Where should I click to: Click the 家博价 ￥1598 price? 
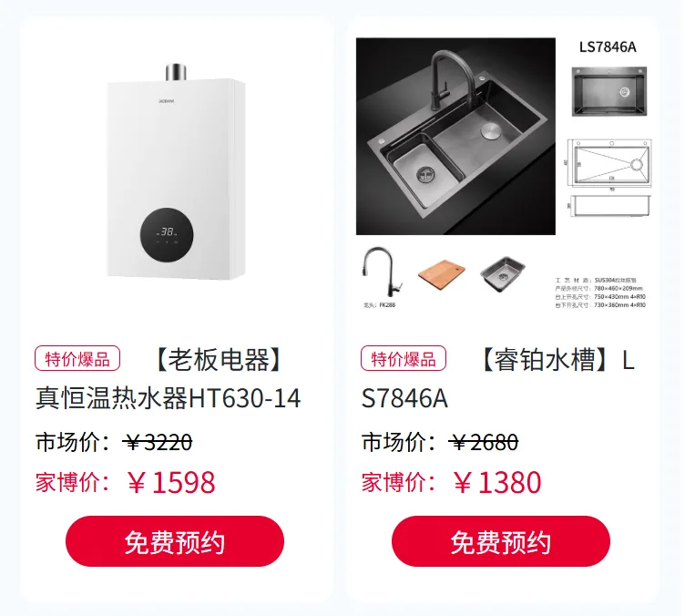(126, 482)
